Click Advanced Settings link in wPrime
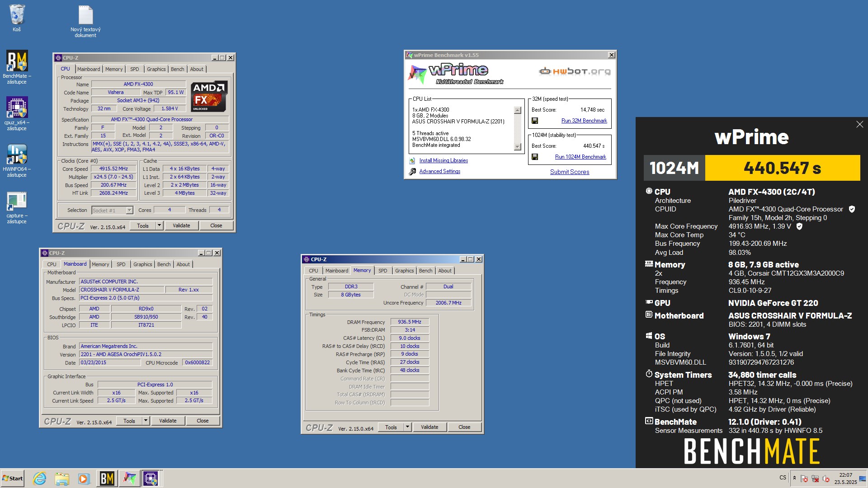The image size is (868, 488). (x=440, y=171)
